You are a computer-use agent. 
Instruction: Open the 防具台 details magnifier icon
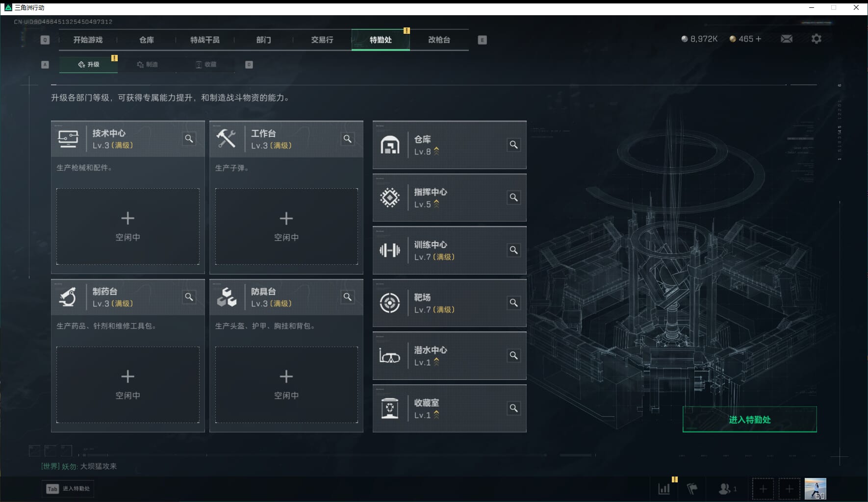(x=347, y=297)
